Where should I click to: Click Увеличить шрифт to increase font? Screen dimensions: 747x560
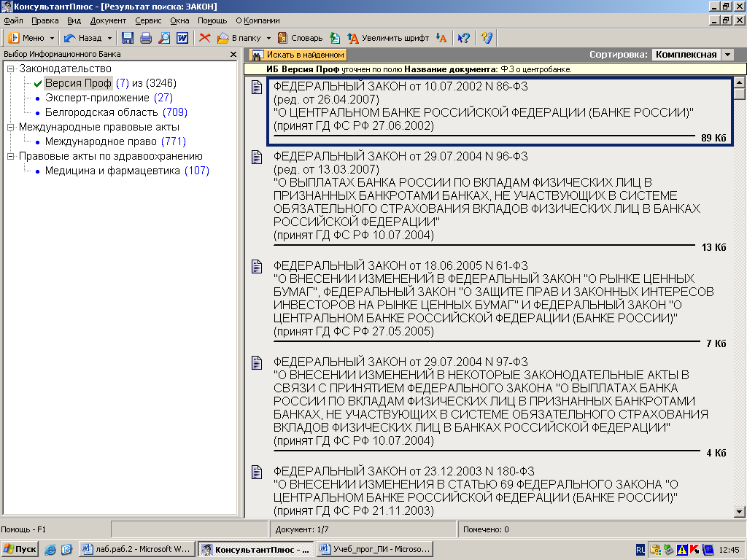coord(388,38)
